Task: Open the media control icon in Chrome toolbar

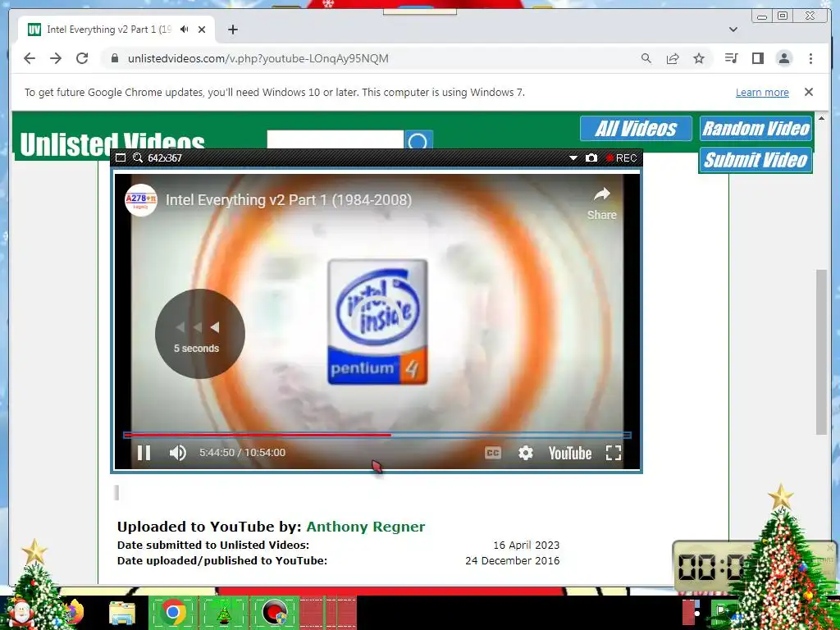Action: tap(731, 58)
